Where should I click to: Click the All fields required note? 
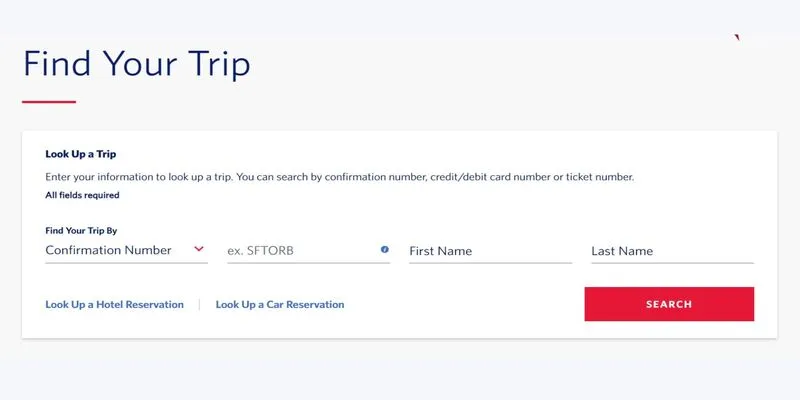point(82,195)
